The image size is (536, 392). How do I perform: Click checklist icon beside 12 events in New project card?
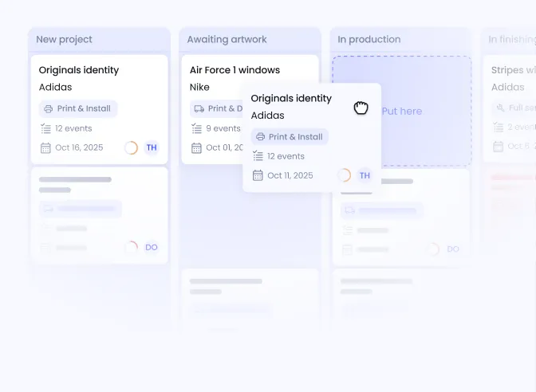coord(45,128)
